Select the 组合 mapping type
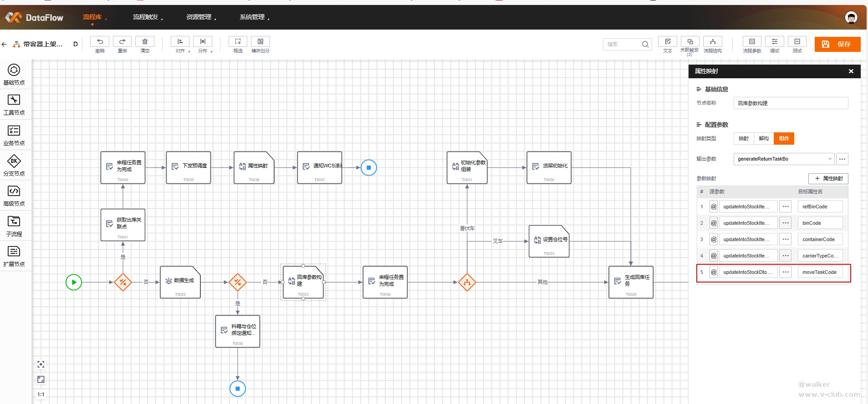Image resolution: width=868 pixels, height=404 pixels. [x=784, y=138]
